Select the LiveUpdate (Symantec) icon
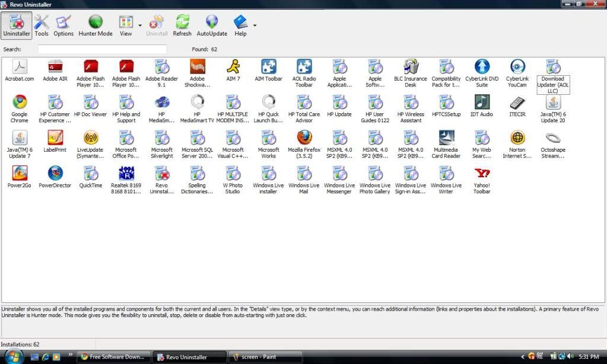The width and height of the screenshot is (607, 364). (x=91, y=138)
